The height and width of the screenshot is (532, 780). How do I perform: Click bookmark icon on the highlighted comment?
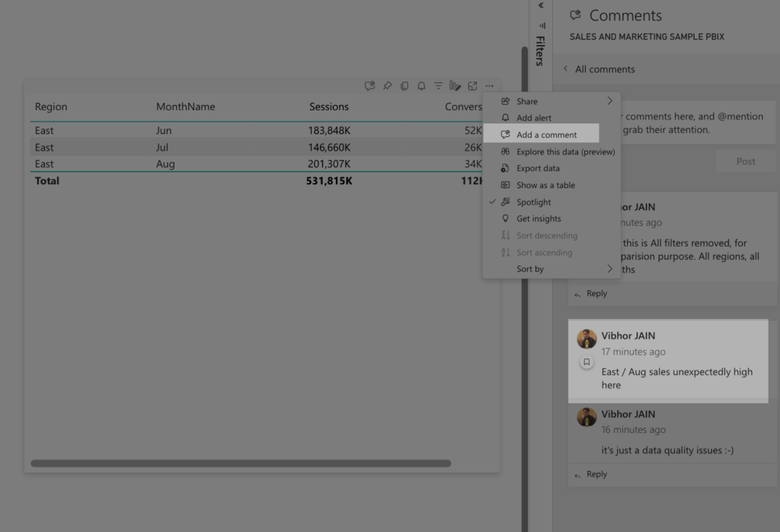pos(587,362)
